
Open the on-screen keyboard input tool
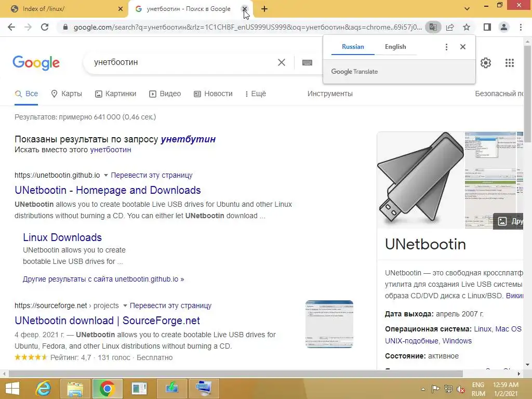click(307, 62)
